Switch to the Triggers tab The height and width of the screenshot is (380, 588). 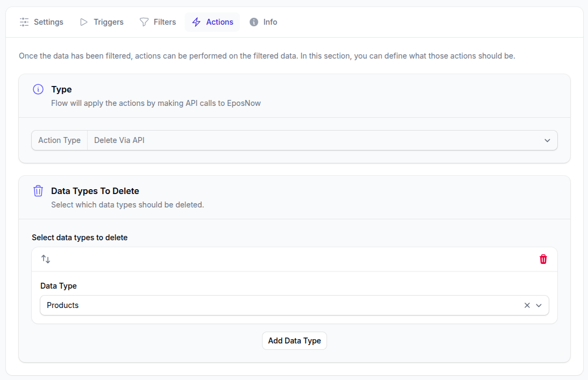pos(108,22)
